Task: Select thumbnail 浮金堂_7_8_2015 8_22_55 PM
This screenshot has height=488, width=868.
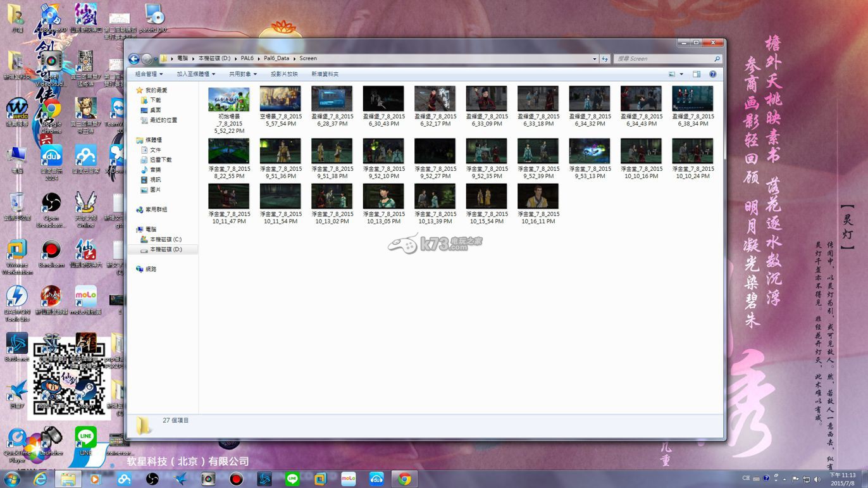Action: pos(229,151)
